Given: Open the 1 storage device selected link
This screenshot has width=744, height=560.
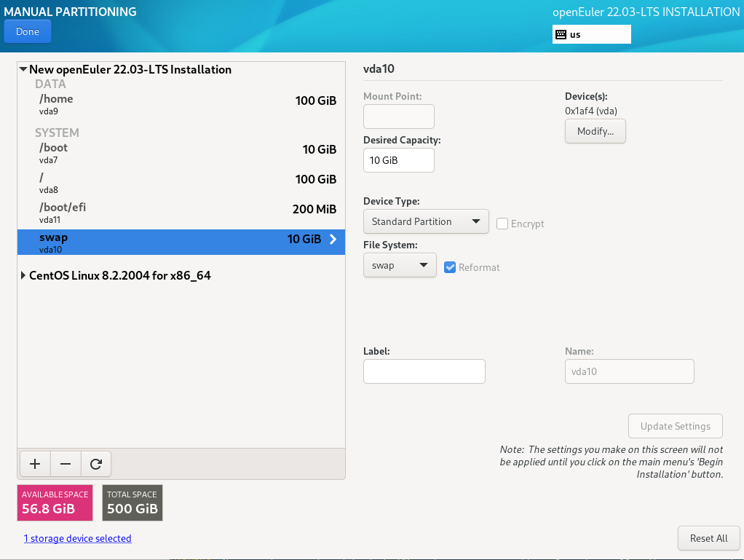Looking at the screenshot, I should (78, 538).
